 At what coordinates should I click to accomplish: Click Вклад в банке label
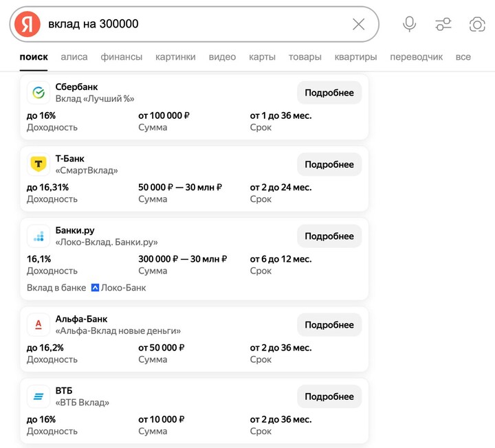(56, 288)
